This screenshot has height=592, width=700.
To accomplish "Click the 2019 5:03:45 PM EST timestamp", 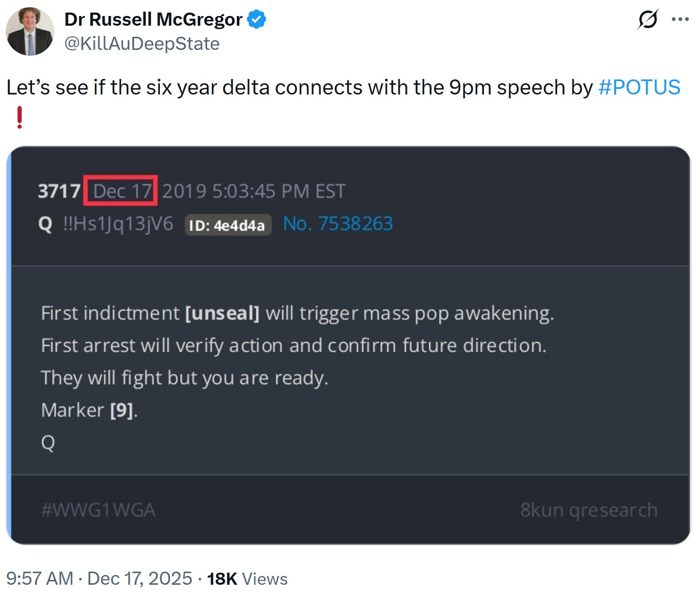I will [x=254, y=191].
